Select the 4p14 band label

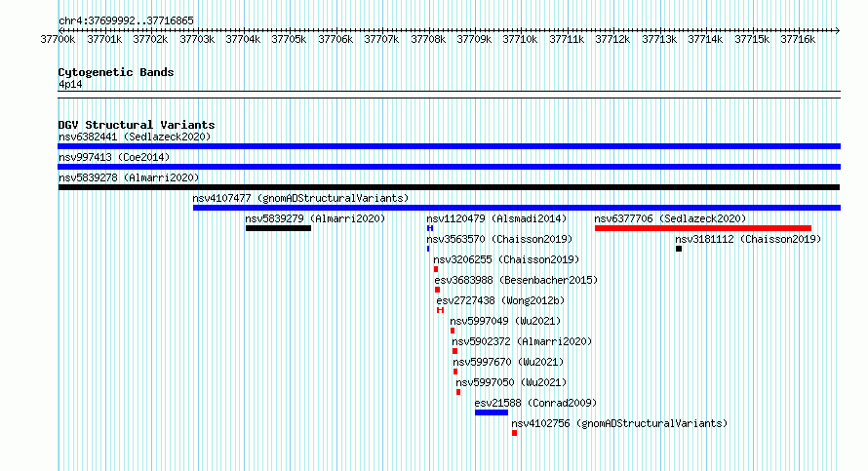[70, 85]
